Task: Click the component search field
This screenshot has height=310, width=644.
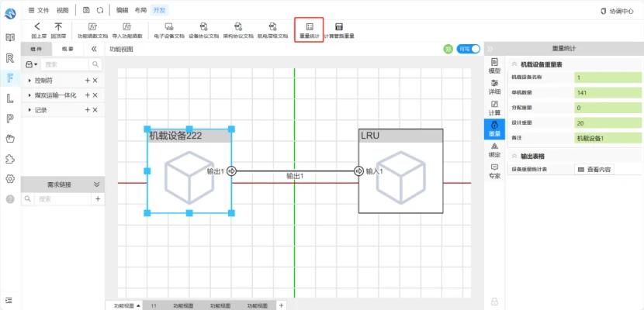Action: [x=64, y=64]
